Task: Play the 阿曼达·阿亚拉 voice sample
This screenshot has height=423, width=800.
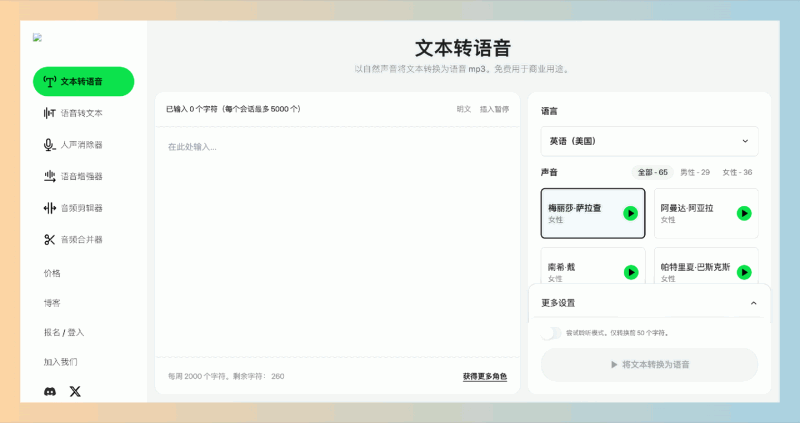Action: point(744,213)
